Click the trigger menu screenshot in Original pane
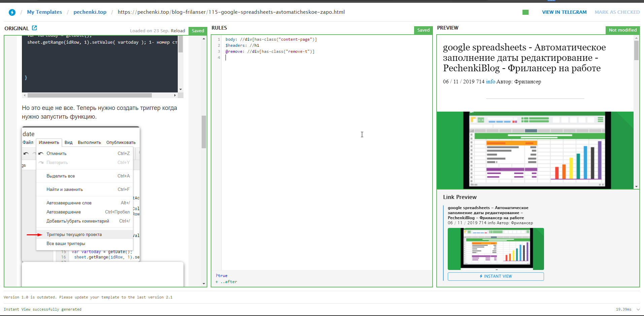This screenshot has height=316, width=644. (x=81, y=194)
